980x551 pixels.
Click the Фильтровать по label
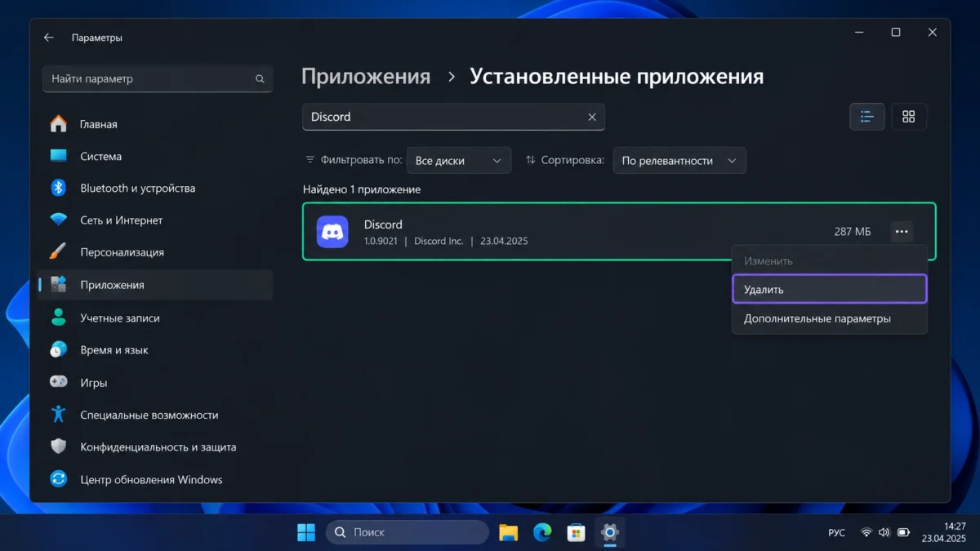[361, 160]
